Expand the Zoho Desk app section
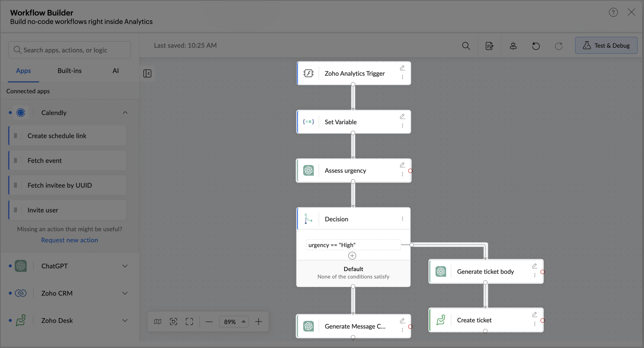Viewport: 644px width, 348px height. 125,321
